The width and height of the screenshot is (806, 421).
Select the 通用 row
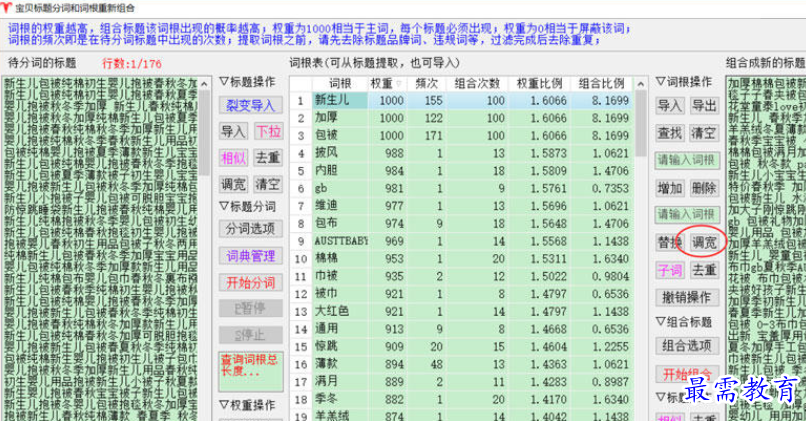pyautogui.click(x=462, y=329)
